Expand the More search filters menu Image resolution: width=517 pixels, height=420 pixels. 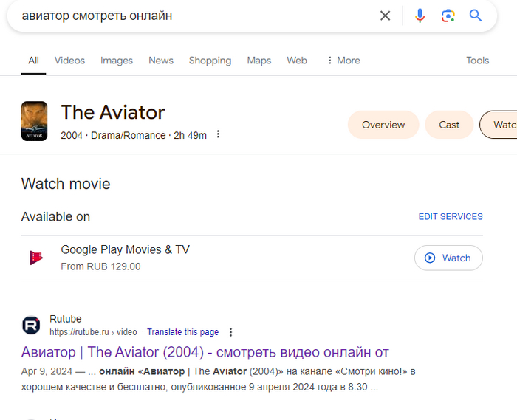pos(343,61)
